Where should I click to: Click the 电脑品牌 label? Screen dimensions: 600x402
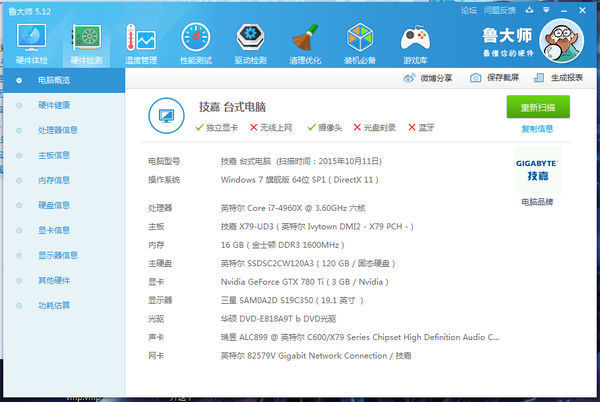point(537,202)
